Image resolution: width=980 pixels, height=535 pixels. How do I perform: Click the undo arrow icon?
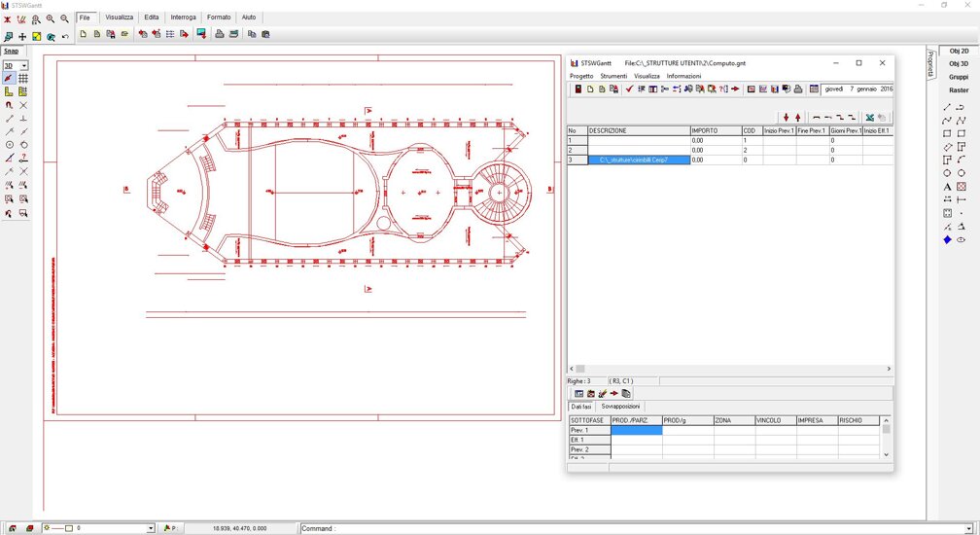(65, 37)
